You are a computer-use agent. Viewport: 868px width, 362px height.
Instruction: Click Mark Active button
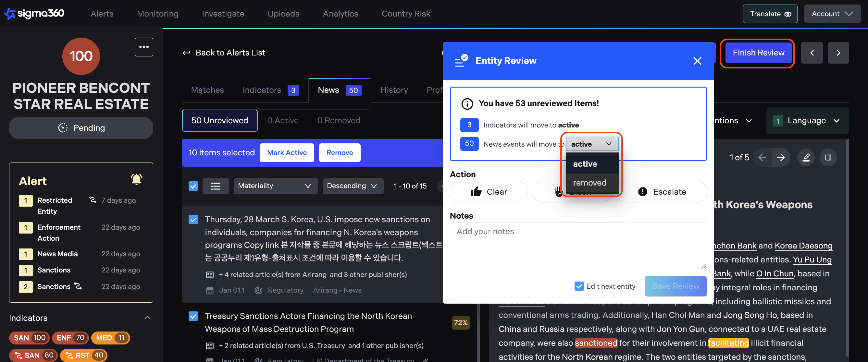pyautogui.click(x=287, y=152)
